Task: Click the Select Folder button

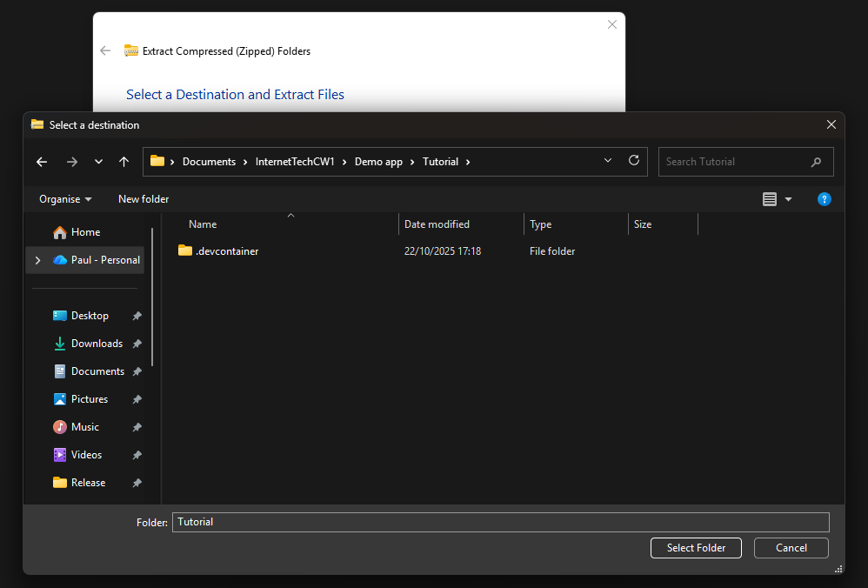Action: [x=695, y=548]
